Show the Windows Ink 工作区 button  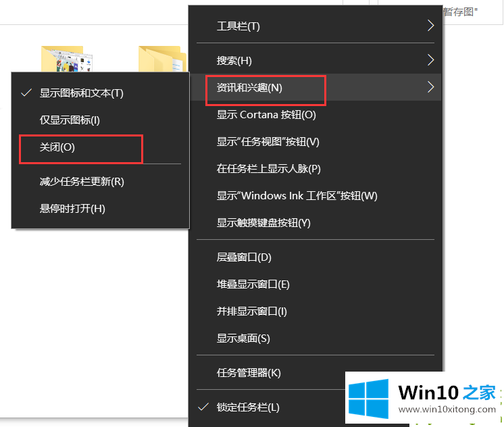pos(297,196)
